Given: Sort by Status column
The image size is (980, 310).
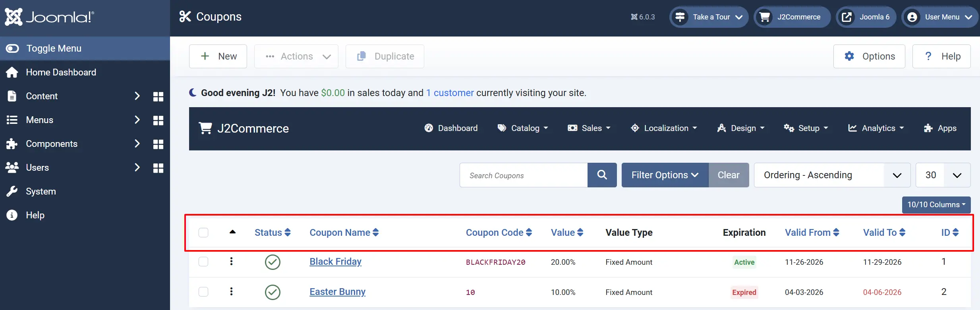Looking at the screenshot, I should pos(273,233).
